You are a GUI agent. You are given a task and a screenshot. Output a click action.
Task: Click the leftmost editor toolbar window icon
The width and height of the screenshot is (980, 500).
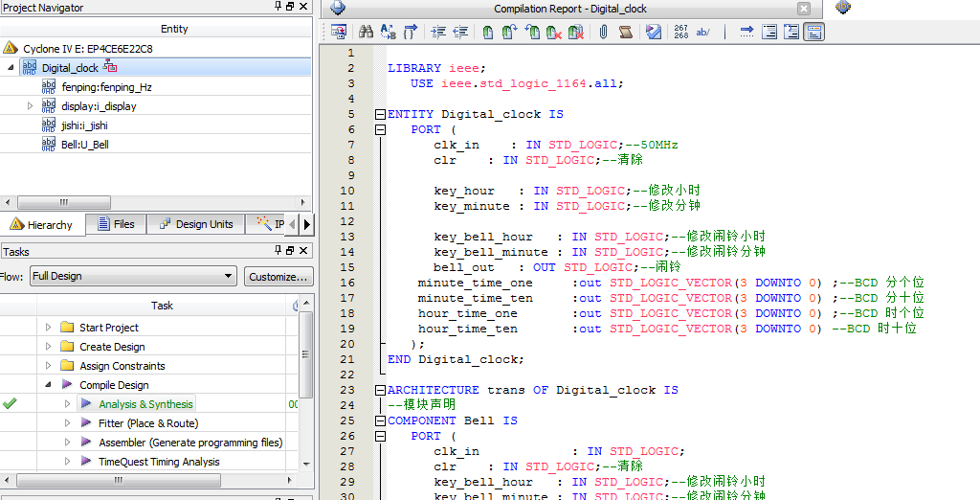[338, 32]
